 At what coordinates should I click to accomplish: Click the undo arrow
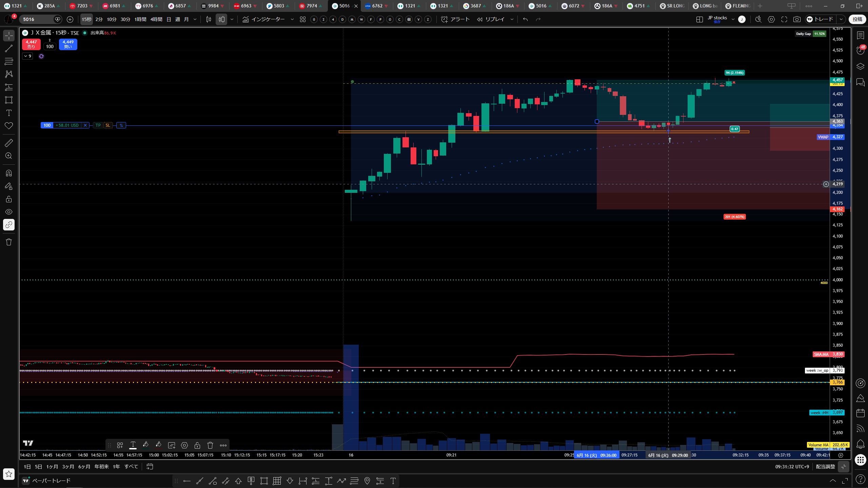pos(526,20)
